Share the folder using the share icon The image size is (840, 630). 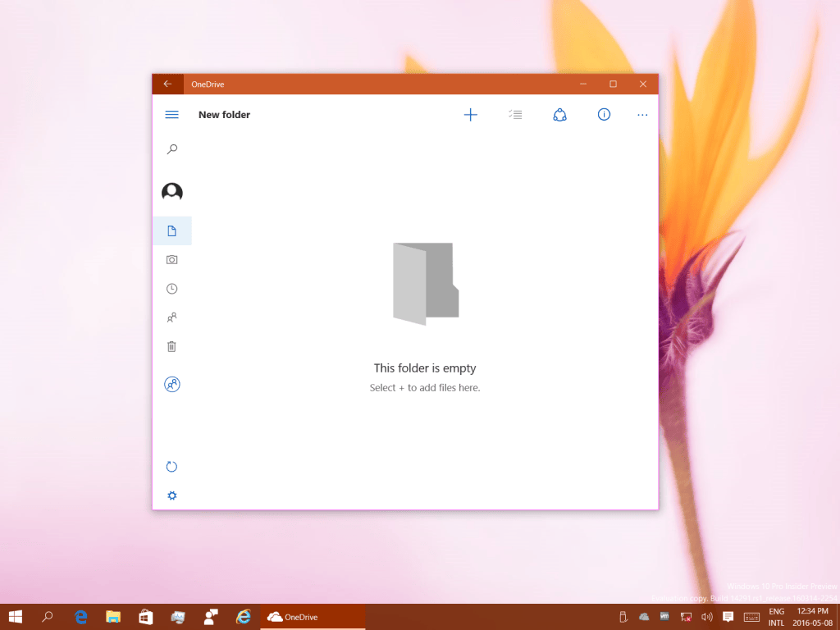[x=559, y=115]
